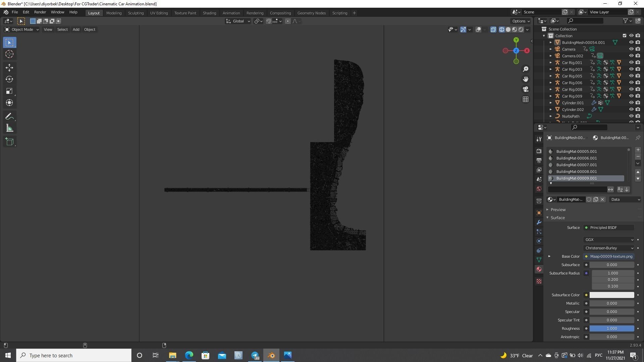The height and width of the screenshot is (362, 644).
Task: Select the Move tool
Action: pos(9,68)
